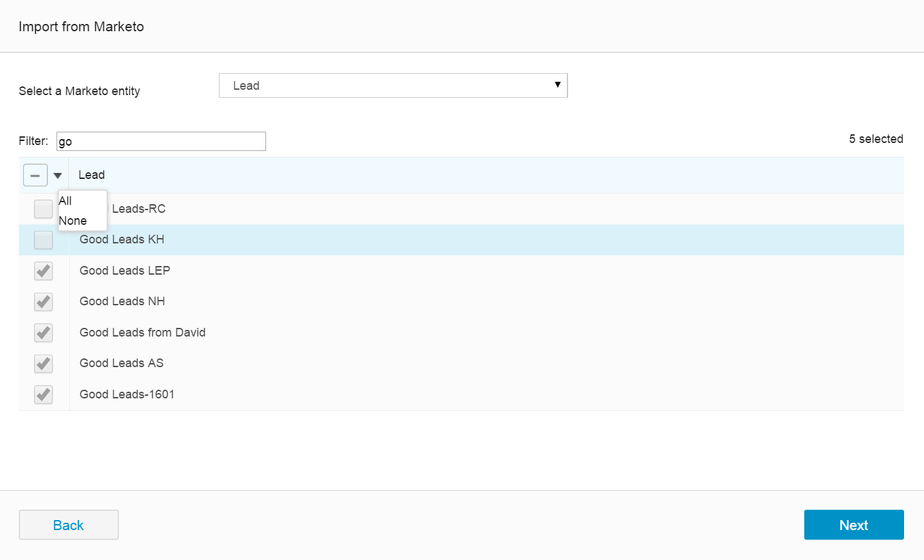Click the Leads-RC row text
Image resolution: width=924 pixels, height=560 pixels.
(138, 209)
